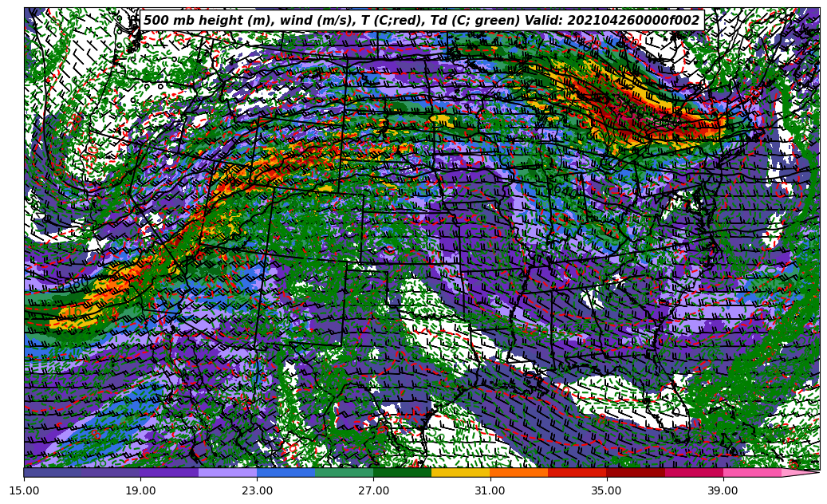Pick the blue 23–25 colorbar segment
Viewport: 827px width, 504px height.
click(286, 472)
